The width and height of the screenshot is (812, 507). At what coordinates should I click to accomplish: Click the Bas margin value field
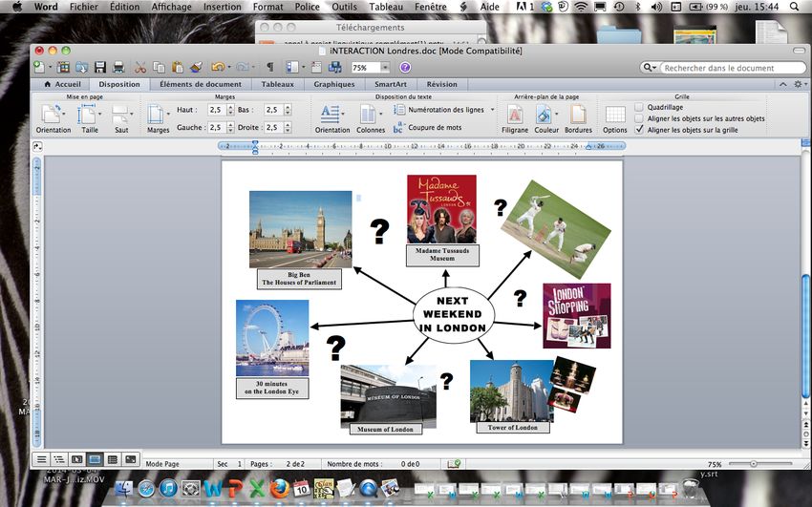click(x=273, y=110)
